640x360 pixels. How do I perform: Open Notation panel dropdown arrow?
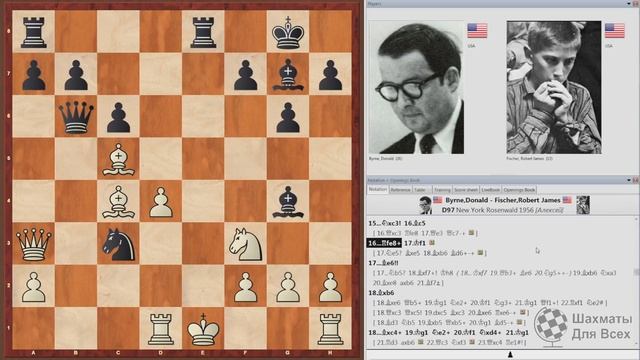pyautogui.click(x=629, y=180)
